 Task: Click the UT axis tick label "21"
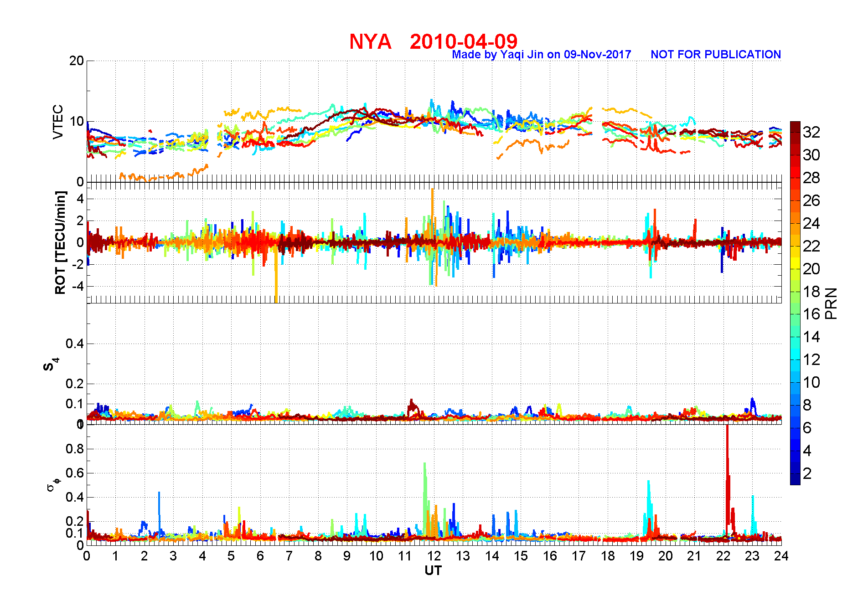694,556
